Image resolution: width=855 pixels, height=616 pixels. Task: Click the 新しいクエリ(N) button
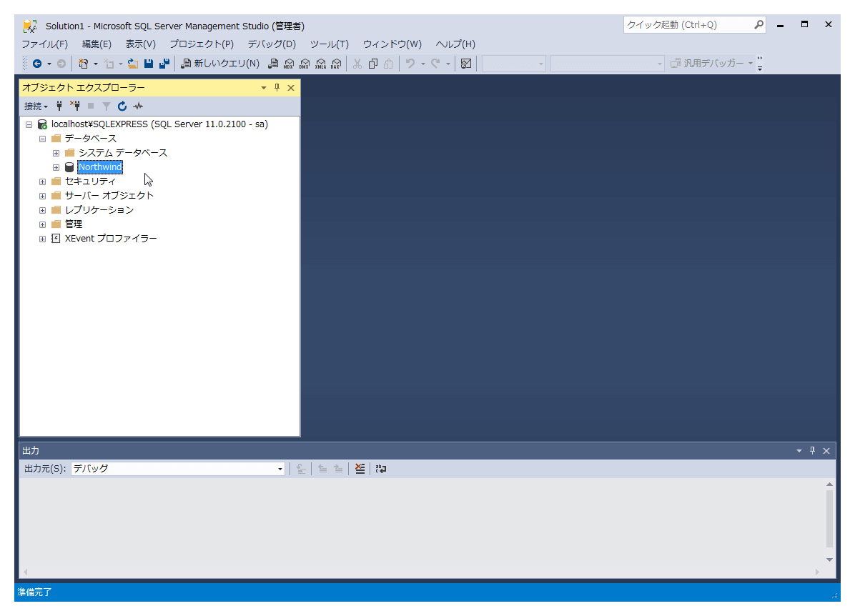tap(220, 64)
